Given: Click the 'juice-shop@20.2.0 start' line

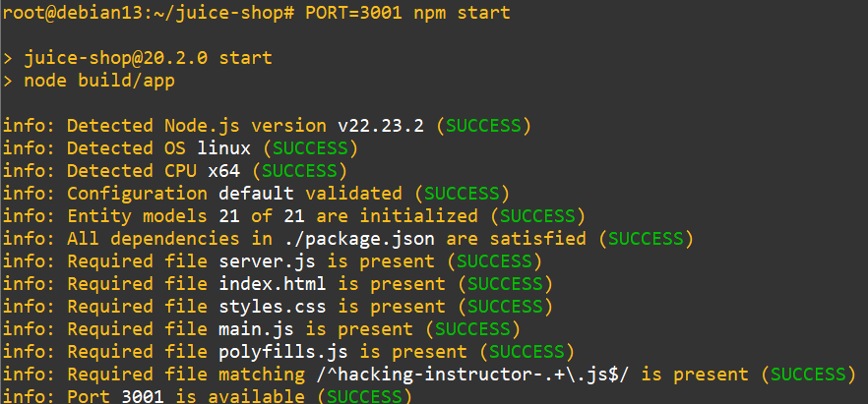Looking at the screenshot, I should (x=148, y=57).
